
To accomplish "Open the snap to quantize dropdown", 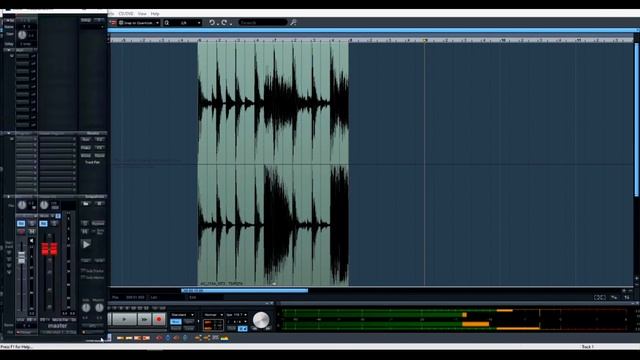I will [x=138, y=23].
